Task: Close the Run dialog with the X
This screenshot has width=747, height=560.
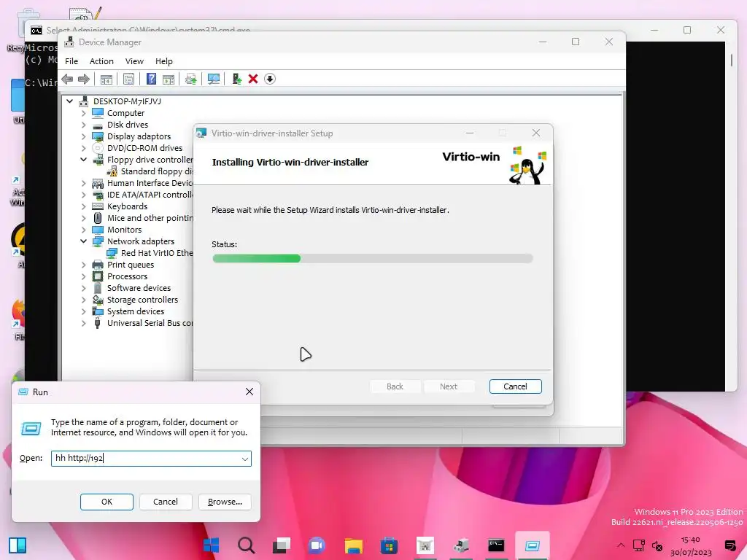Action: [249, 392]
